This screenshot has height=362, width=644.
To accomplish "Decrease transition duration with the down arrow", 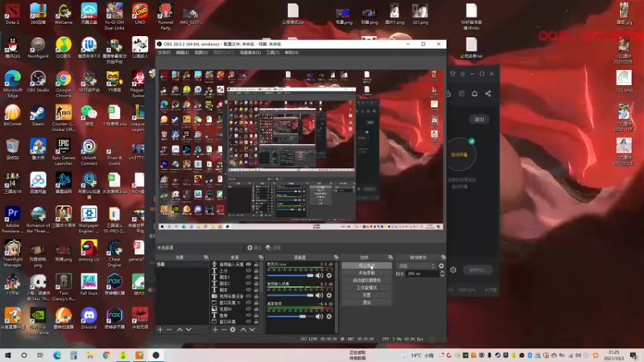I will pos(442,275).
